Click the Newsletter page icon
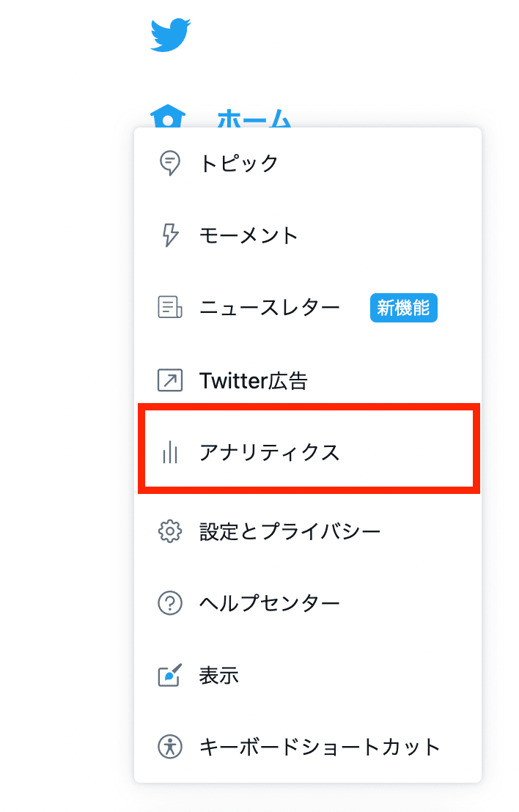Viewport: 519px width, 812px height. 169,308
